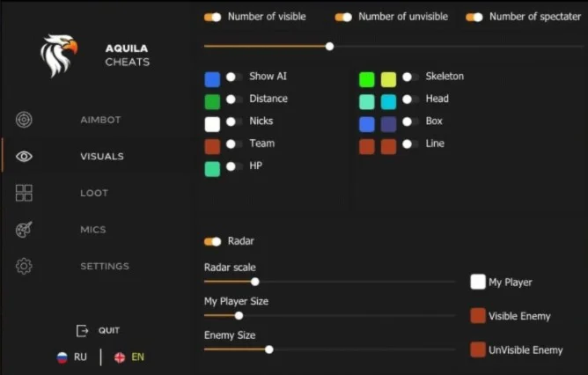Toggle the Radar switch
This screenshot has height=375, width=588.
pyautogui.click(x=212, y=241)
